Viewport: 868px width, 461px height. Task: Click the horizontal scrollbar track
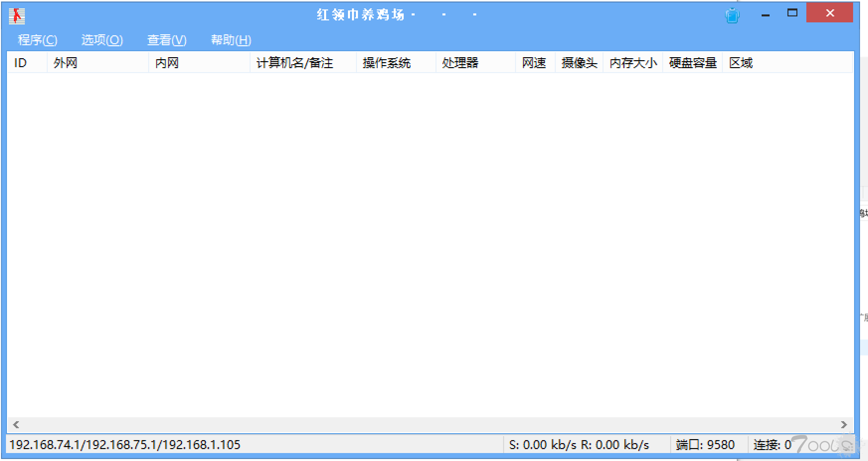point(430,425)
